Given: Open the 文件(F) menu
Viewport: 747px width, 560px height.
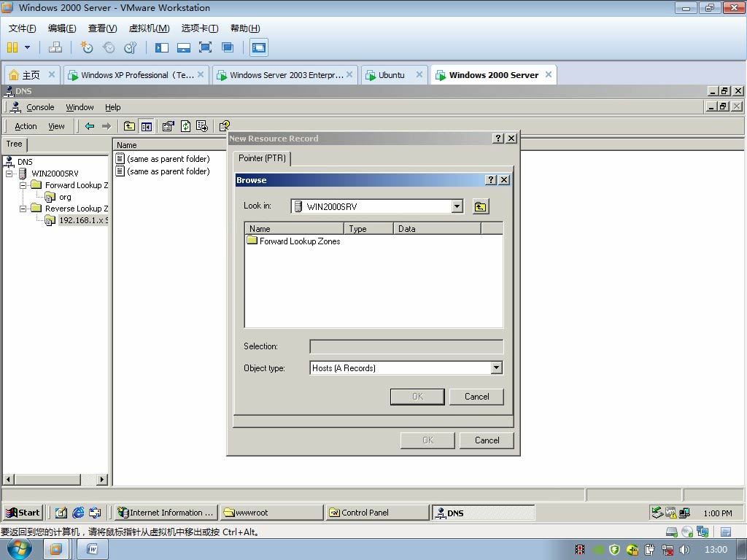Looking at the screenshot, I should [x=23, y=28].
